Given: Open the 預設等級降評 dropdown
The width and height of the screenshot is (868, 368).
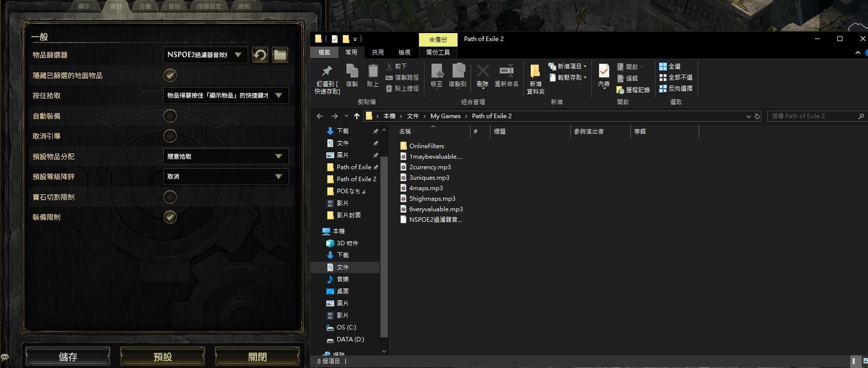Looking at the screenshot, I should pos(226,176).
